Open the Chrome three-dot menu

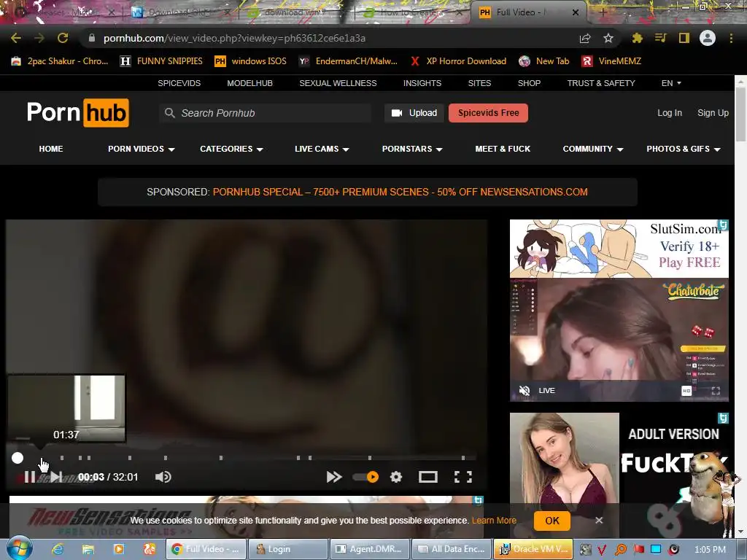point(731,38)
